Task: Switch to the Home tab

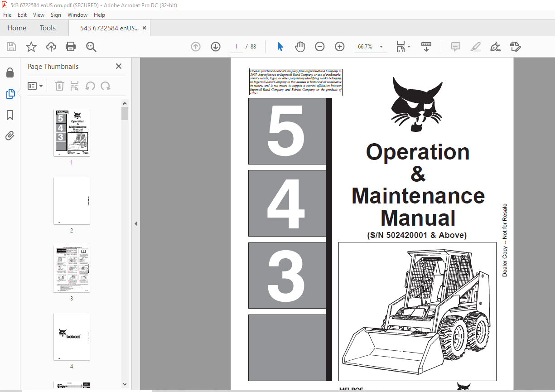Action: coord(17,28)
